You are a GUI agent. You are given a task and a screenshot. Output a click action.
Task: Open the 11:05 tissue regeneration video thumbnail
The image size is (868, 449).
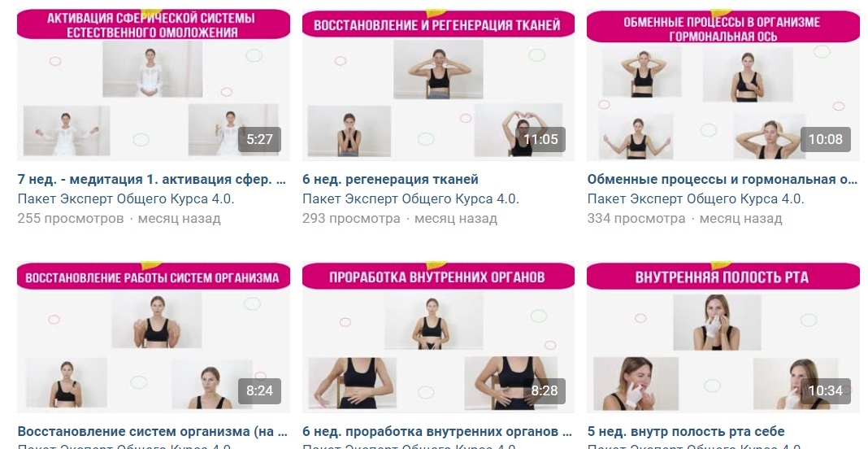pyautogui.click(x=438, y=85)
